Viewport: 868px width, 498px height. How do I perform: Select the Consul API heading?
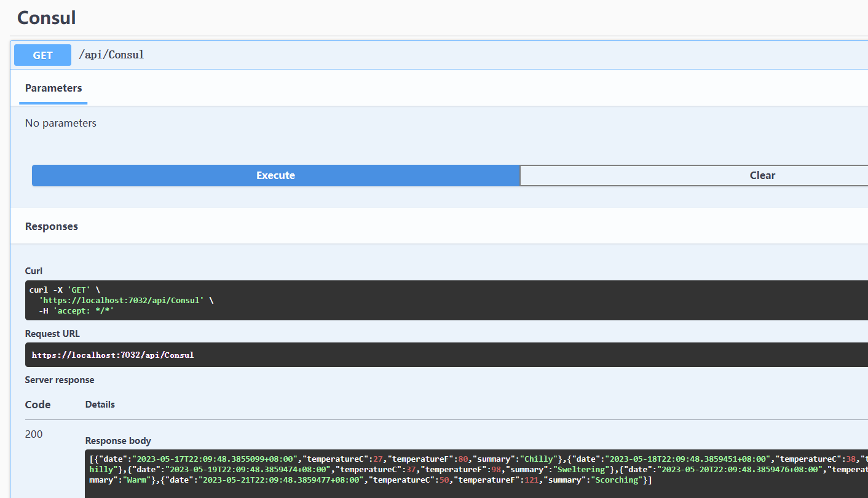[45, 17]
